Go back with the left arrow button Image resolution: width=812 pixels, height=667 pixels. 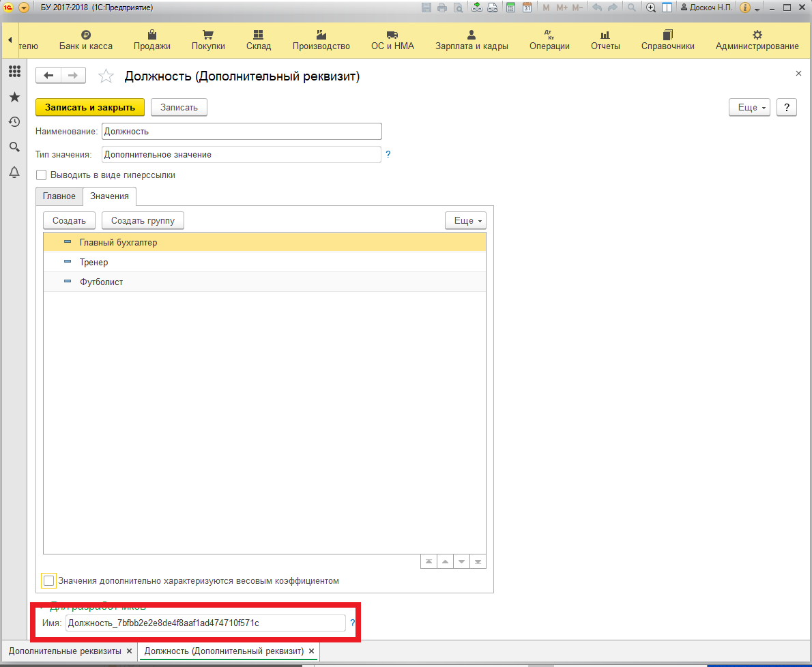[48, 76]
